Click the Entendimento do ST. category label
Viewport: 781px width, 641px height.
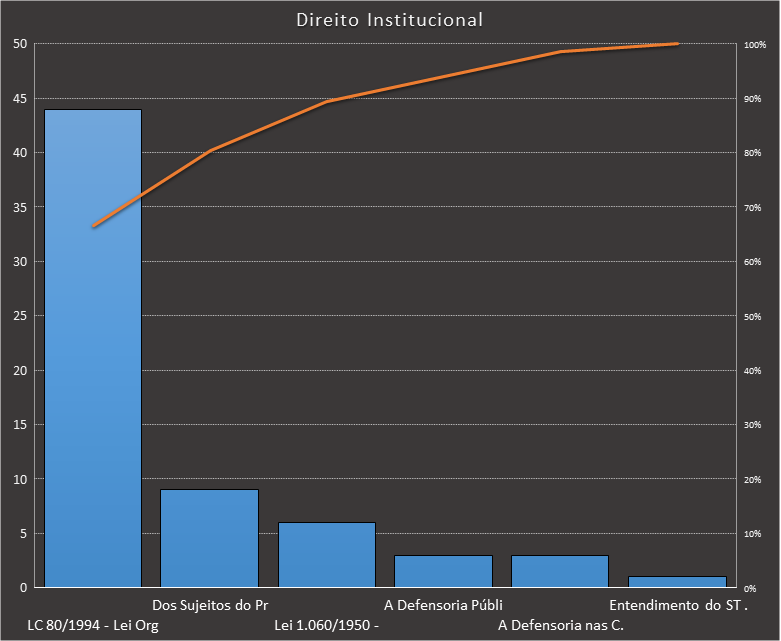679,605
